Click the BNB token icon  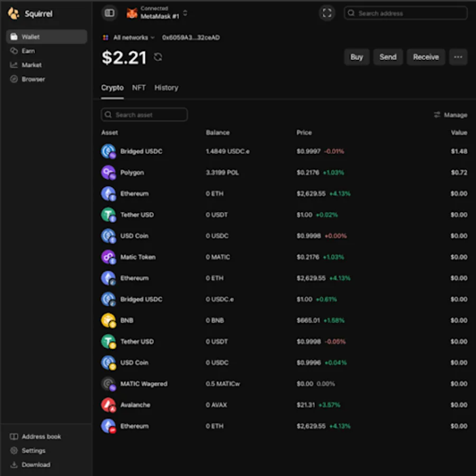tap(108, 321)
